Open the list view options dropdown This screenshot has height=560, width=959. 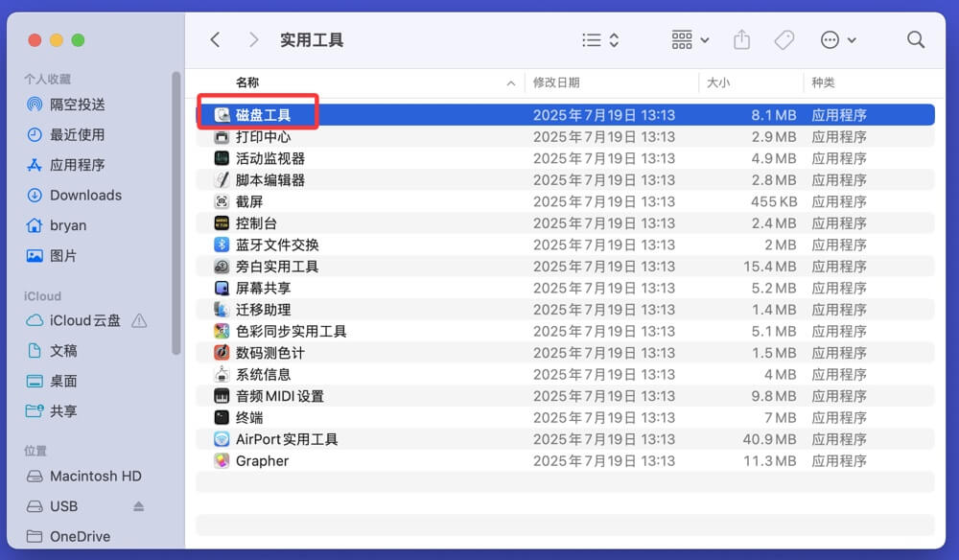(598, 39)
